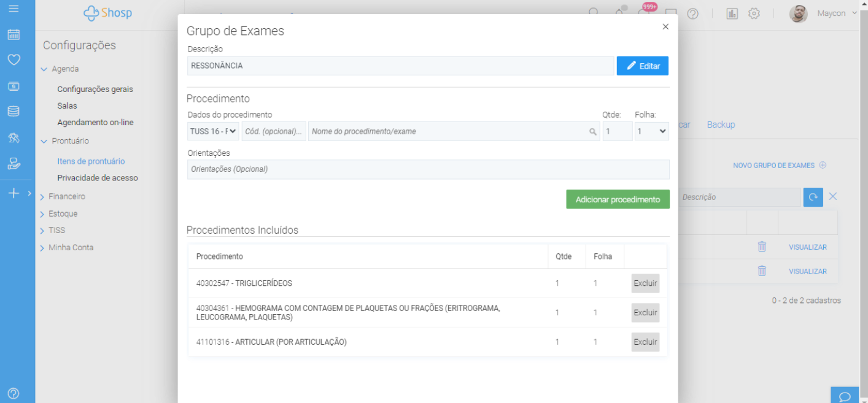868x403 pixels.
Task: Click the settings gear icon in top bar
Action: click(754, 13)
